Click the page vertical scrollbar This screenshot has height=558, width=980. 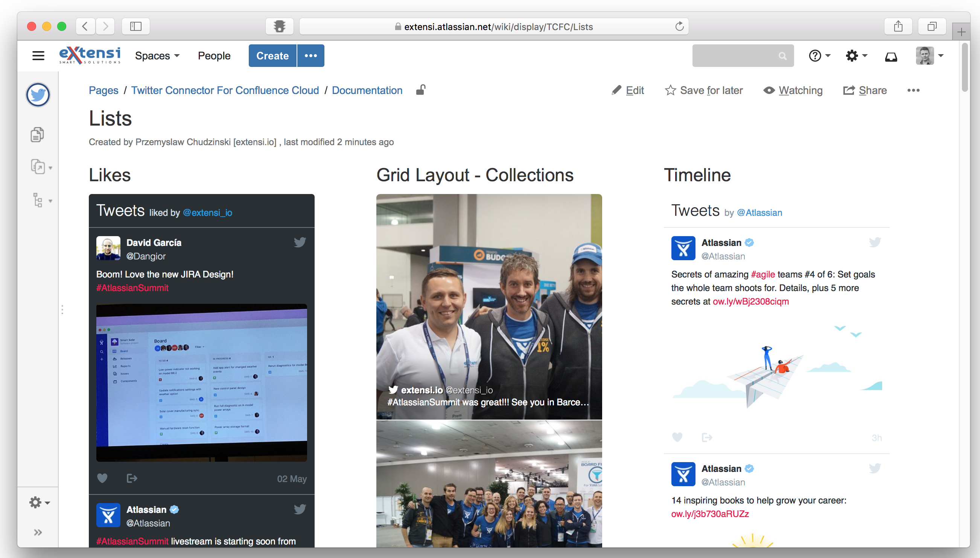[965, 67]
